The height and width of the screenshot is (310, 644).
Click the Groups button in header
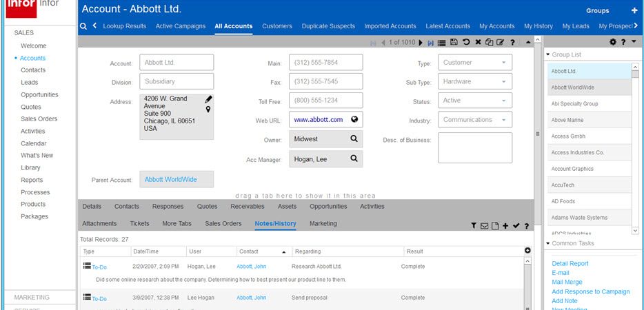(x=598, y=10)
